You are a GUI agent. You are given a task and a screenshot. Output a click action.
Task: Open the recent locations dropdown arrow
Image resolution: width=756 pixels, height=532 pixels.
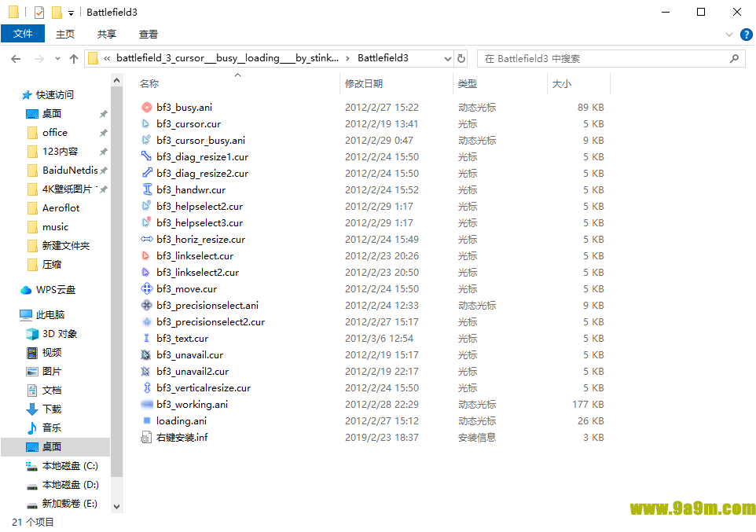tap(58, 59)
